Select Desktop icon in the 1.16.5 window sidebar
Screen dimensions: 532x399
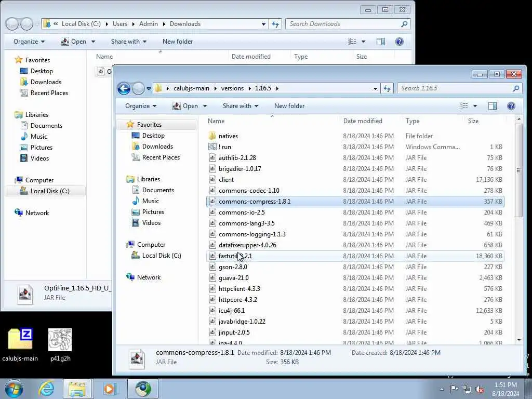tap(136, 136)
